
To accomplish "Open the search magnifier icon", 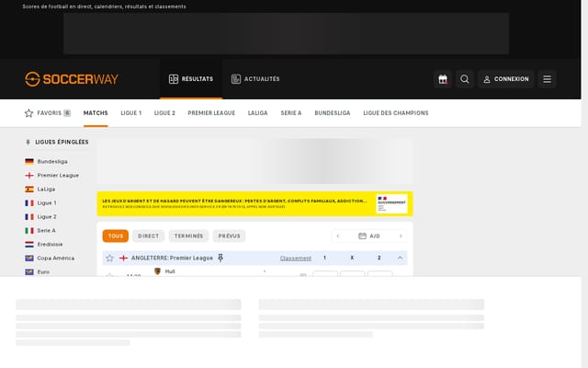I will click(x=465, y=79).
